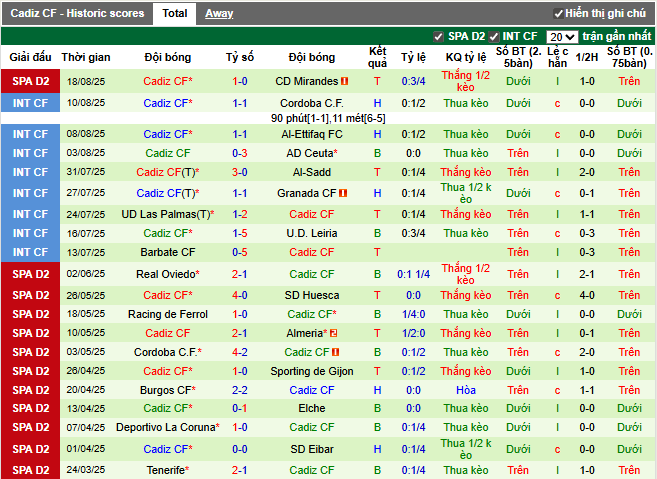657x479 pixels.
Task: Open the CD Mirandes team link
Action: pyautogui.click(x=306, y=81)
